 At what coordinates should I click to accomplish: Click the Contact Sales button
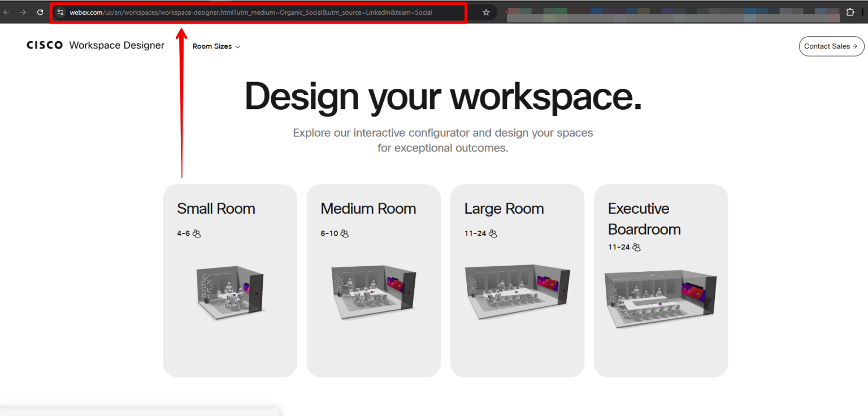coord(831,46)
